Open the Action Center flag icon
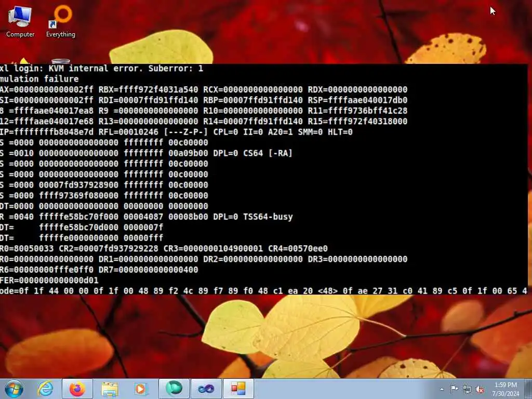Viewport: 532px width, 399px height. [x=454, y=389]
